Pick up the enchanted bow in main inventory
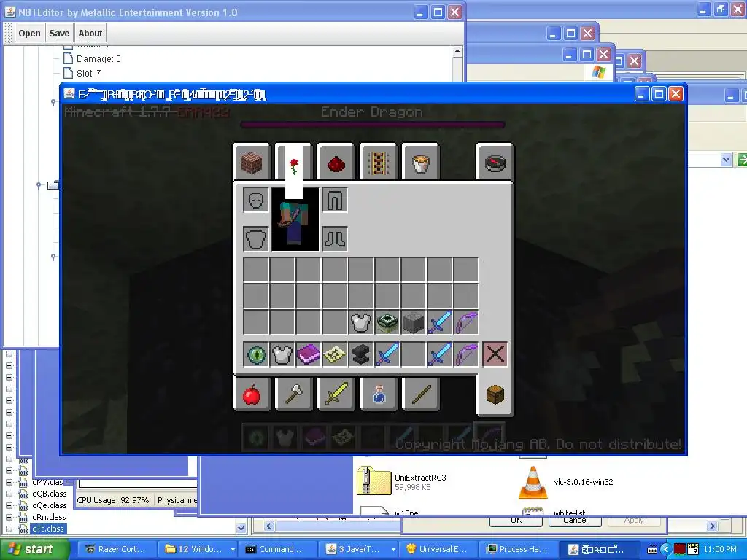 (465, 322)
